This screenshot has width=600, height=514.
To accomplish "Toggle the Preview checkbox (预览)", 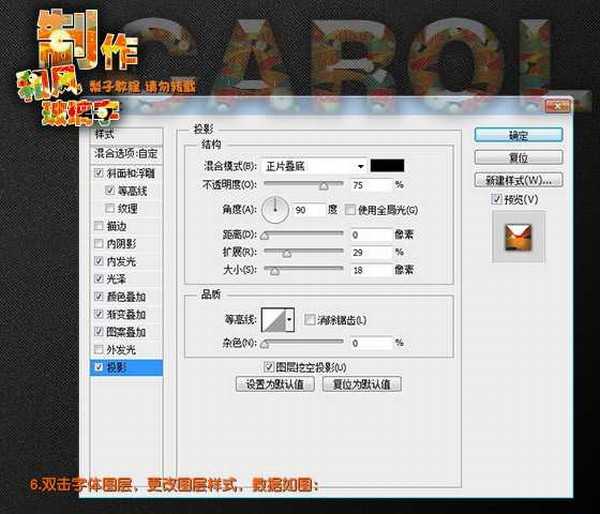I will click(499, 200).
